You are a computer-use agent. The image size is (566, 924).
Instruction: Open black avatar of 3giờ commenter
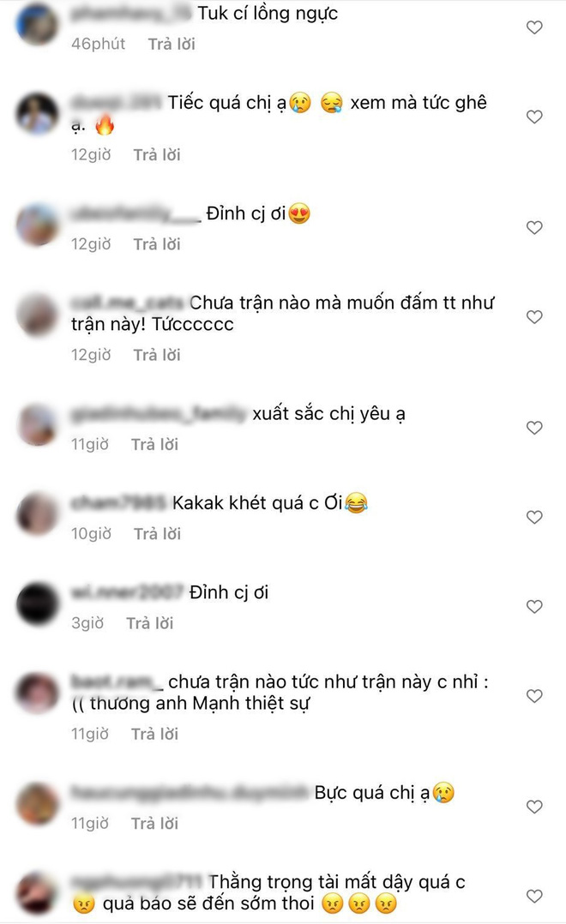point(37,603)
